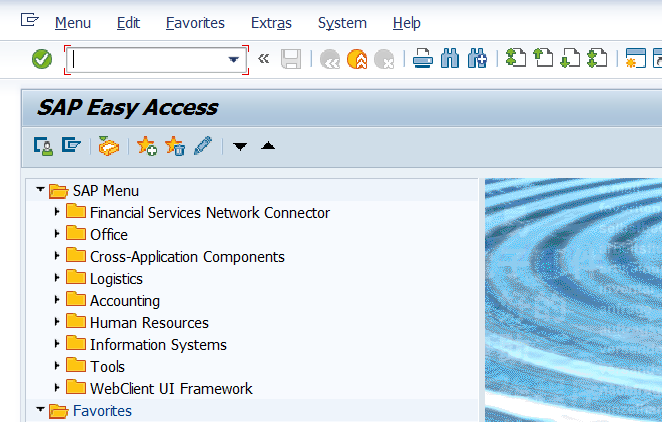Open the System menu
The height and width of the screenshot is (422, 662).
[x=342, y=23]
